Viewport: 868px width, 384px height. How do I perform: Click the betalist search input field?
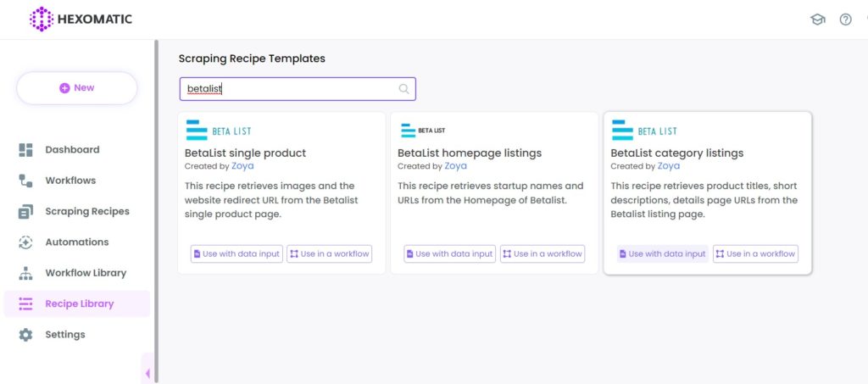click(x=298, y=88)
